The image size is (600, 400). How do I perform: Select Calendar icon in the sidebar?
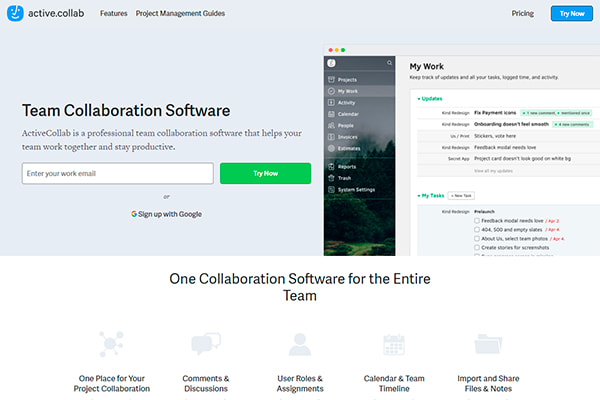tap(331, 114)
